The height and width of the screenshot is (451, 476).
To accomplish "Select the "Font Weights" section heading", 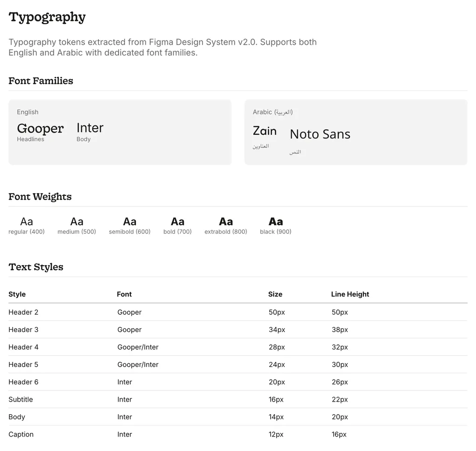I will [x=40, y=196].
